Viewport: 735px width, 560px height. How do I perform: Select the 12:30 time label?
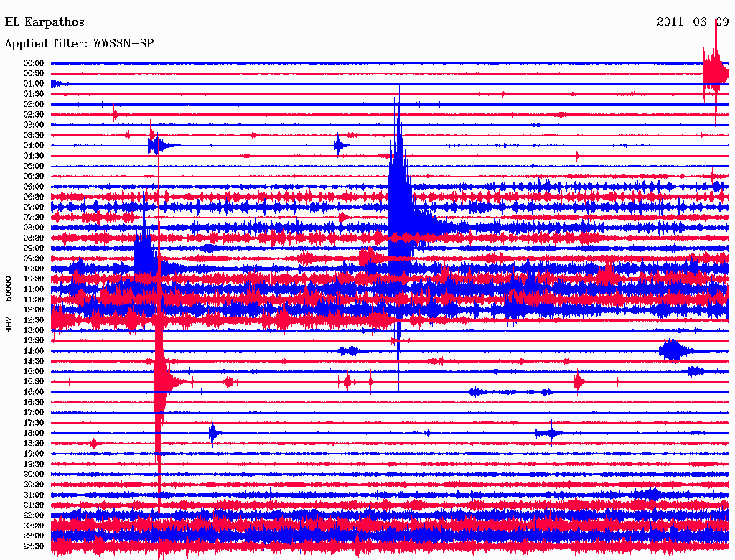coord(33,320)
